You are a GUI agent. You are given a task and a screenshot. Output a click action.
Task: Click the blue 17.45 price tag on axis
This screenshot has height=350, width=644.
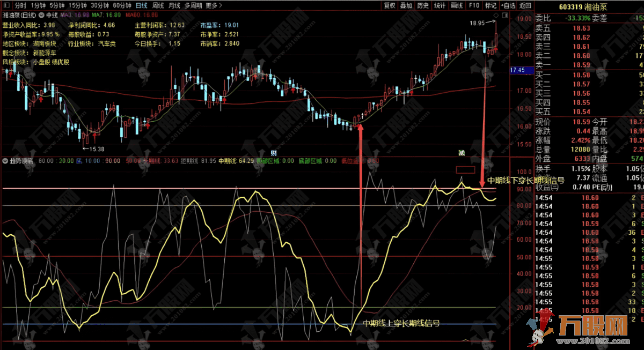point(517,70)
